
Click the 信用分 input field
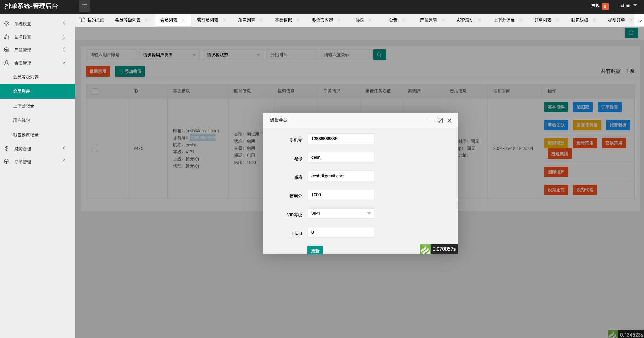click(341, 195)
